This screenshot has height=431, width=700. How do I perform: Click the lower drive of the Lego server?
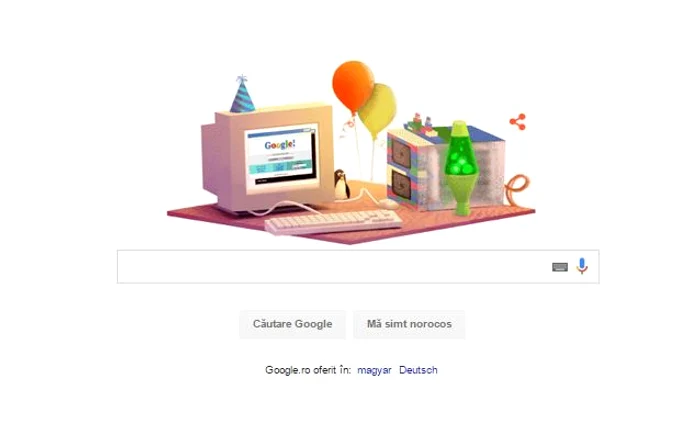tap(401, 185)
